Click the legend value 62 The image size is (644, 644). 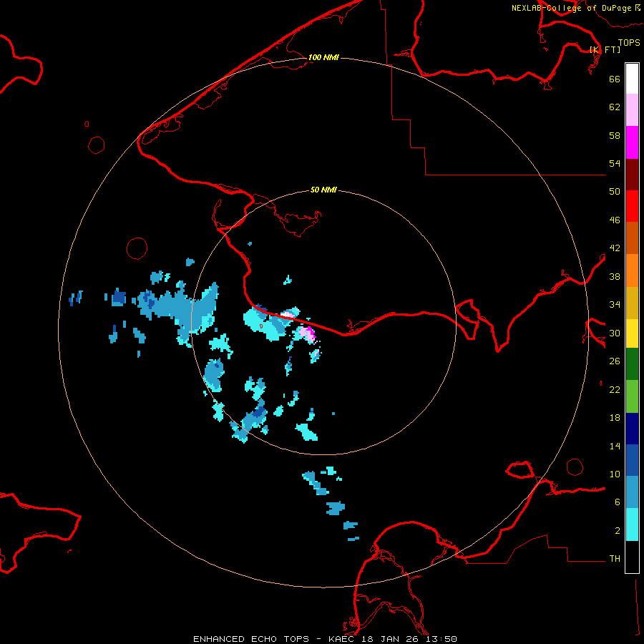(615, 107)
